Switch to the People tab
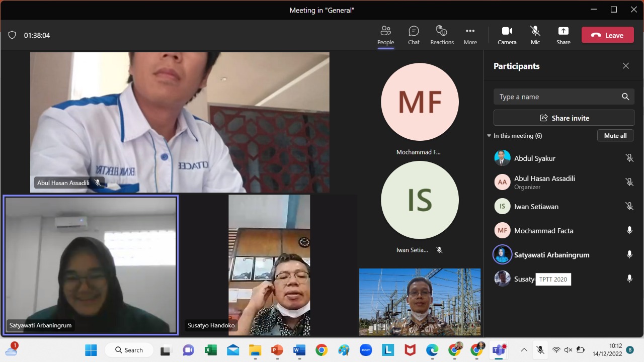The image size is (644, 362). click(x=385, y=35)
